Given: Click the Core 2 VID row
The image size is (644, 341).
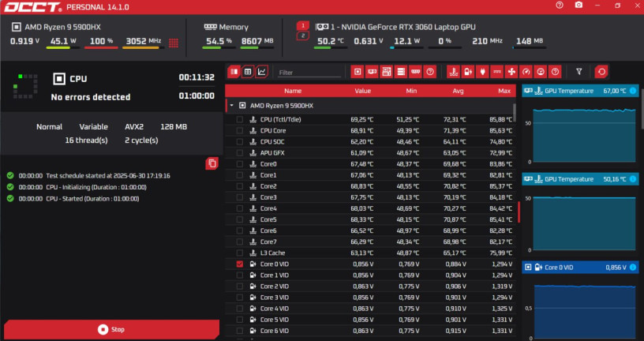Looking at the screenshot, I should [x=370, y=286].
